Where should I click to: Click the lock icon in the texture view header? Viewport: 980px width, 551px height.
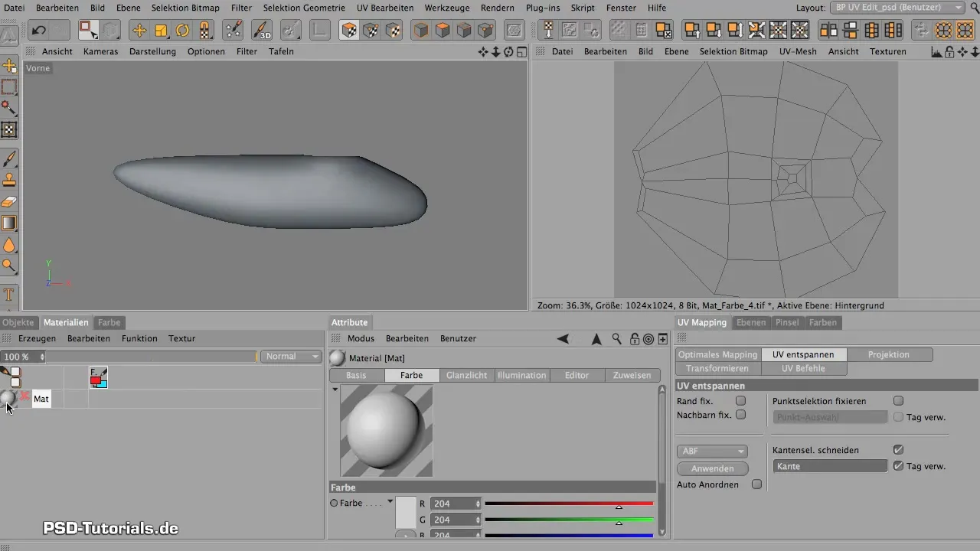click(x=949, y=52)
